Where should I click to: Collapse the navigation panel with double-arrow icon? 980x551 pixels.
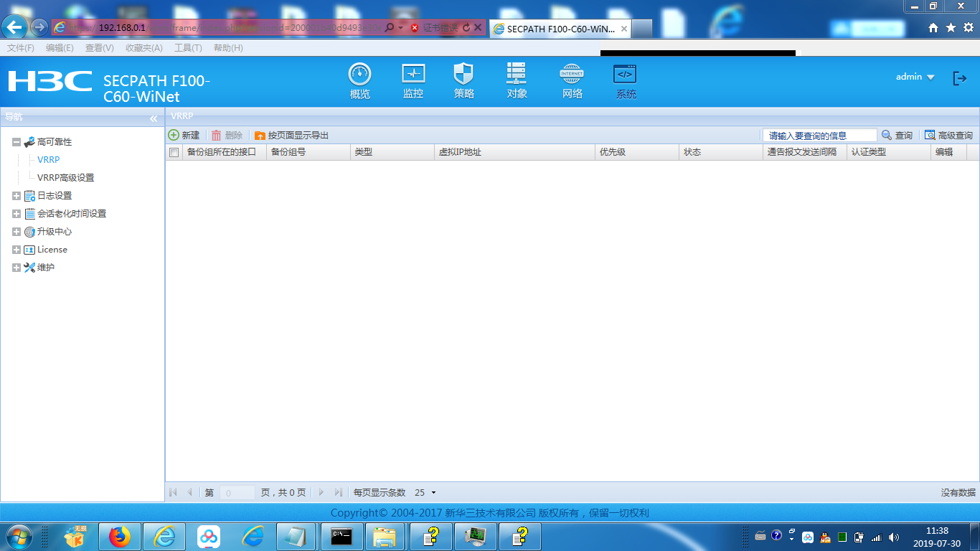pyautogui.click(x=154, y=118)
